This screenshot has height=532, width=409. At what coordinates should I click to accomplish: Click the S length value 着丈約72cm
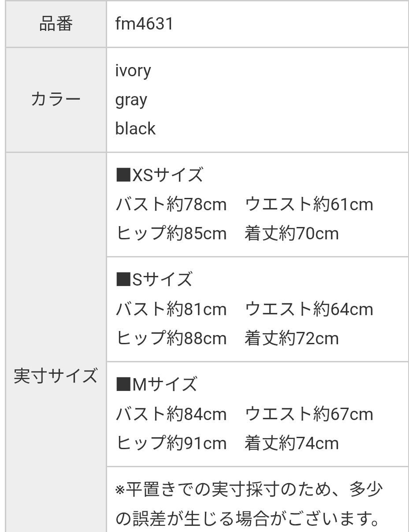pos(292,339)
